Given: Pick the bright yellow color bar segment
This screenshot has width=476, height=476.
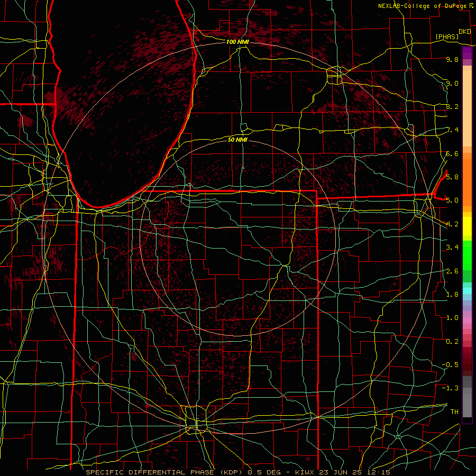Looking at the screenshot, I should [467, 226].
